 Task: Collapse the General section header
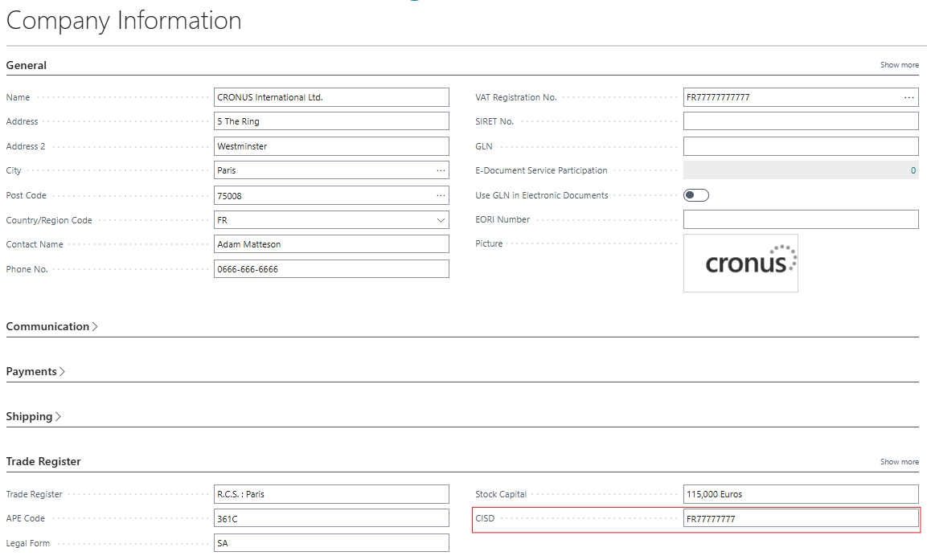pos(26,65)
